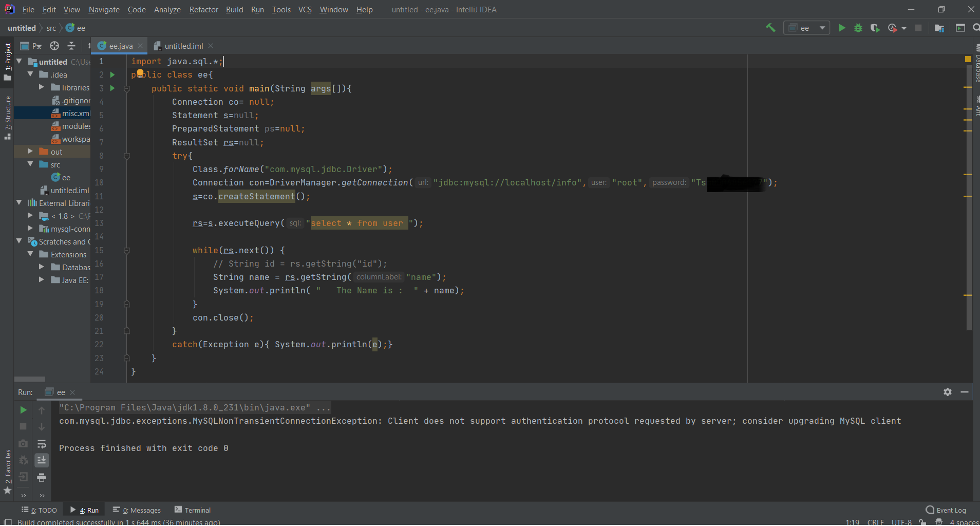Screen dimensions: 980x526
Task: Build the project with the hammer icon
Action: [770, 28]
